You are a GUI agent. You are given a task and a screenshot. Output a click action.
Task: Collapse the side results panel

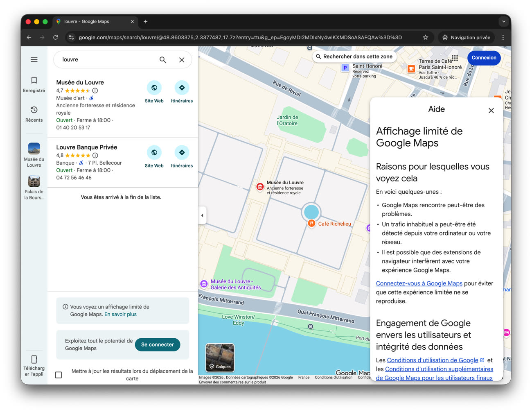(x=202, y=215)
